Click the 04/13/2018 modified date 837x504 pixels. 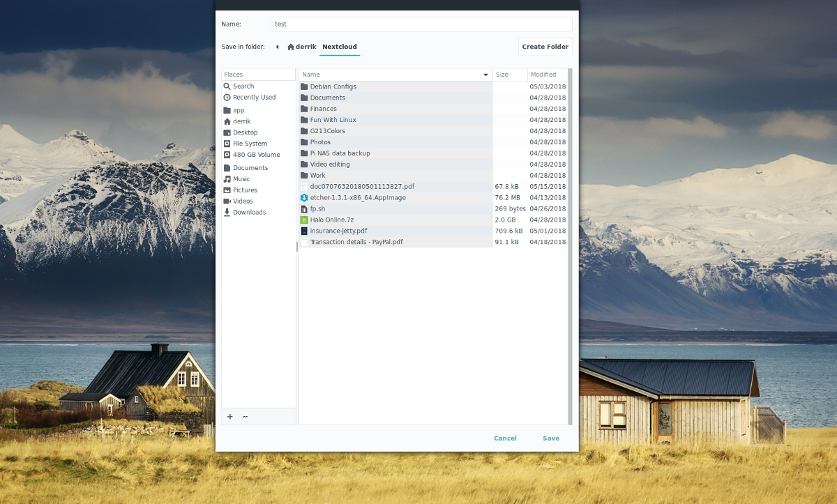coord(548,198)
